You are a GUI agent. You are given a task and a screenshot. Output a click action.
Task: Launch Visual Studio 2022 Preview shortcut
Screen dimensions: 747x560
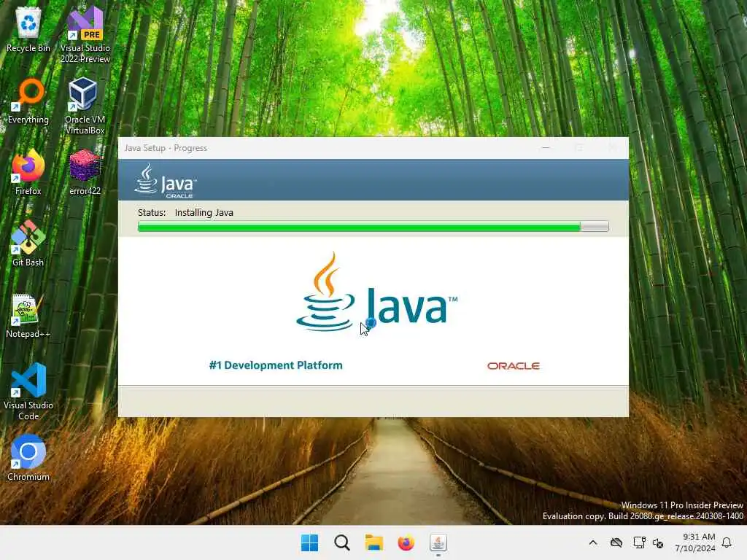tap(85, 35)
